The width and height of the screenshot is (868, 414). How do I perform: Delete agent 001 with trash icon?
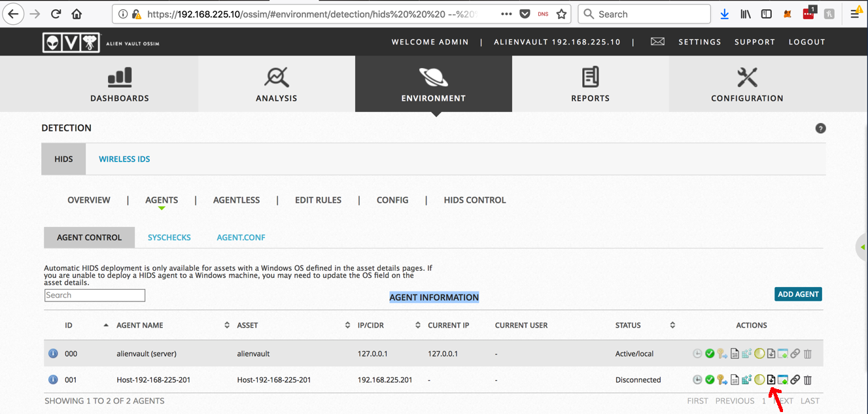(x=808, y=380)
